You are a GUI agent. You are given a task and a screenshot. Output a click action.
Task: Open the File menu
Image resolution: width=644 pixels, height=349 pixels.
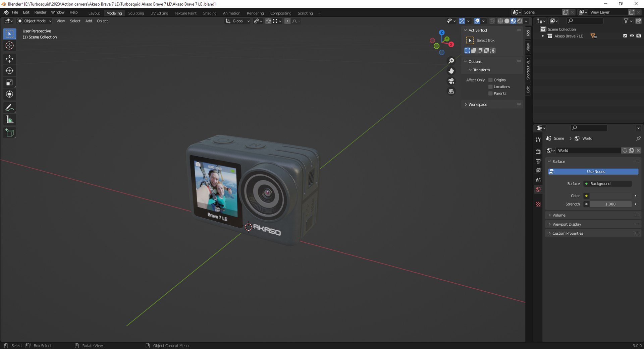15,12
